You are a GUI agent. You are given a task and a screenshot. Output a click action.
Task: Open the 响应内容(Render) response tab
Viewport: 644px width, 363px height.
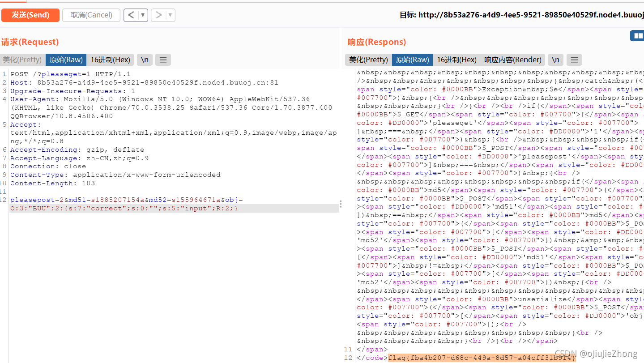[x=513, y=60]
